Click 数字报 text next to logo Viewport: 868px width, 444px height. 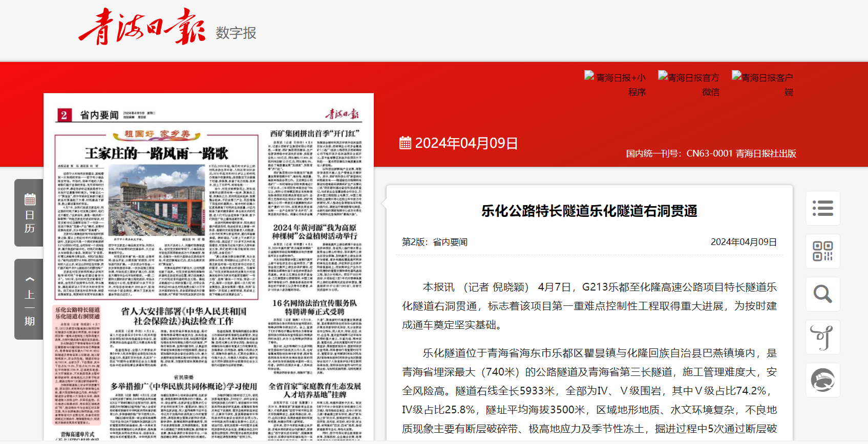[236, 33]
